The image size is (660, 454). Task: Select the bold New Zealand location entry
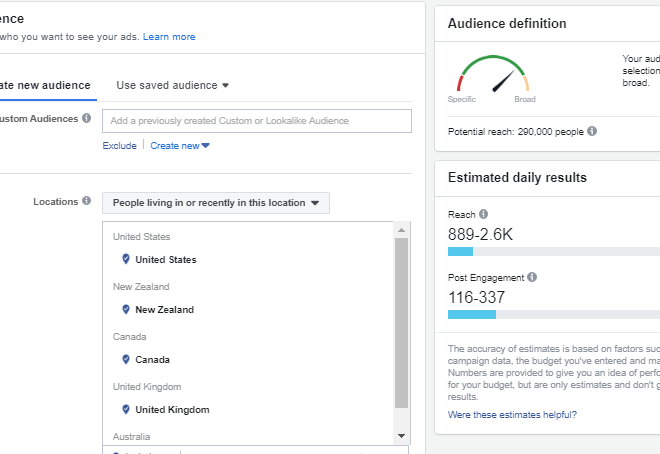click(165, 310)
